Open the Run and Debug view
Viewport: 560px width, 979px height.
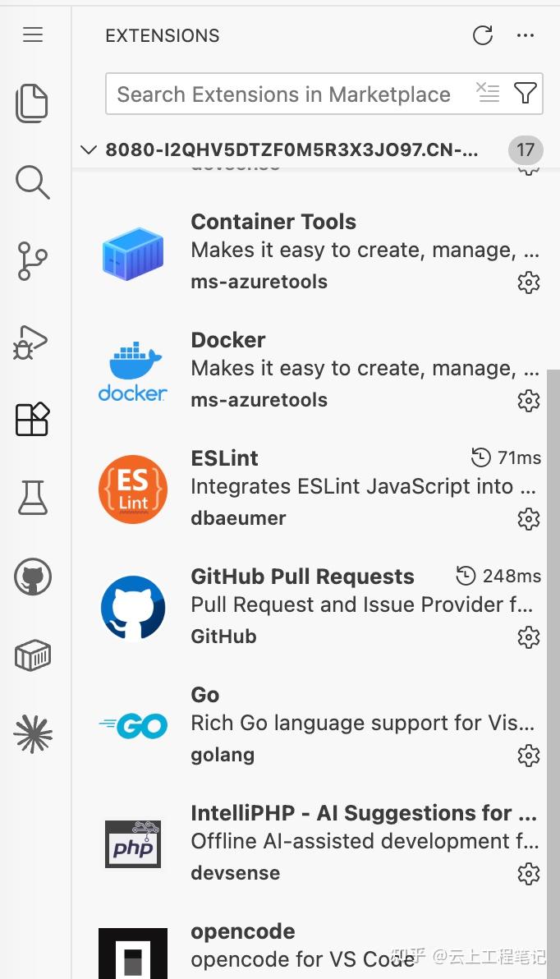coord(30,342)
